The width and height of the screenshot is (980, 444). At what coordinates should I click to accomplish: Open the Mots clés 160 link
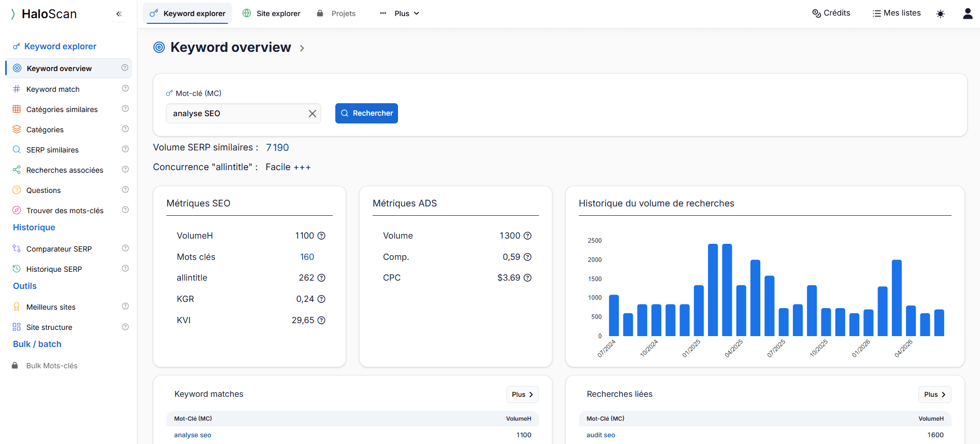click(307, 257)
